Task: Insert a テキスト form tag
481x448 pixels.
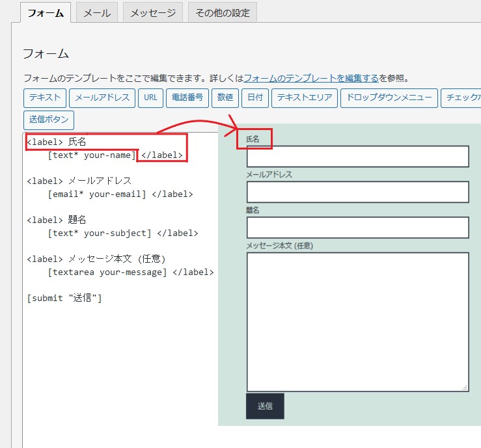Action: pos(45,98)
